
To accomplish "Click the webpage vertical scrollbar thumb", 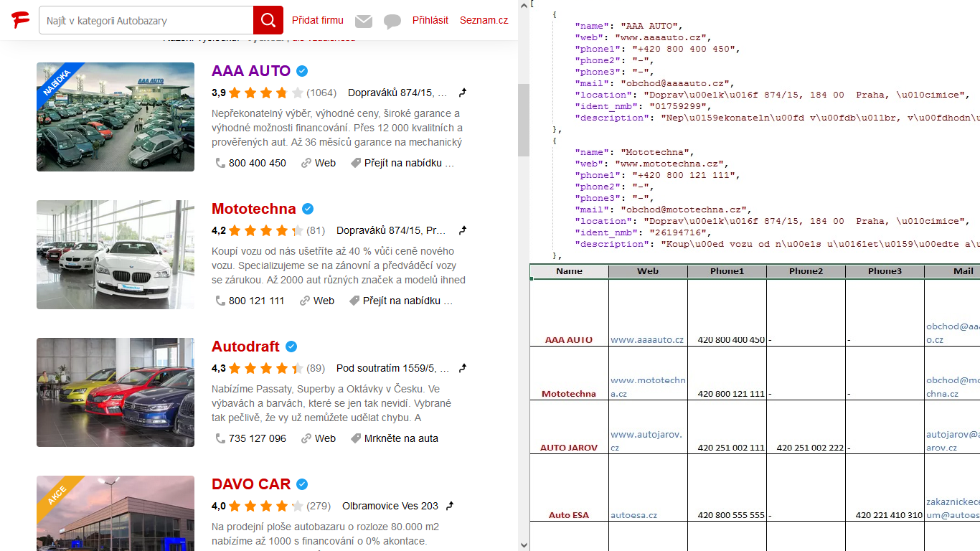I will pyautogui.click(x=524, y=120).
